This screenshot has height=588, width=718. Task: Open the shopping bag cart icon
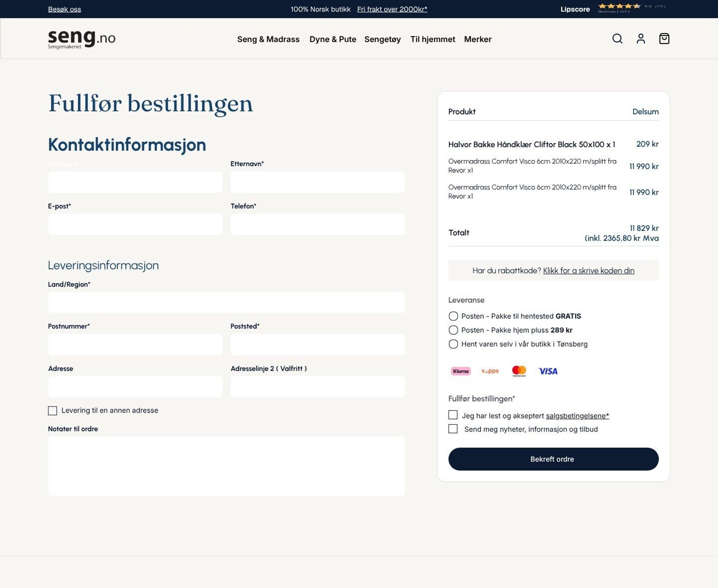pyautogui.click(x=664, y=39)
